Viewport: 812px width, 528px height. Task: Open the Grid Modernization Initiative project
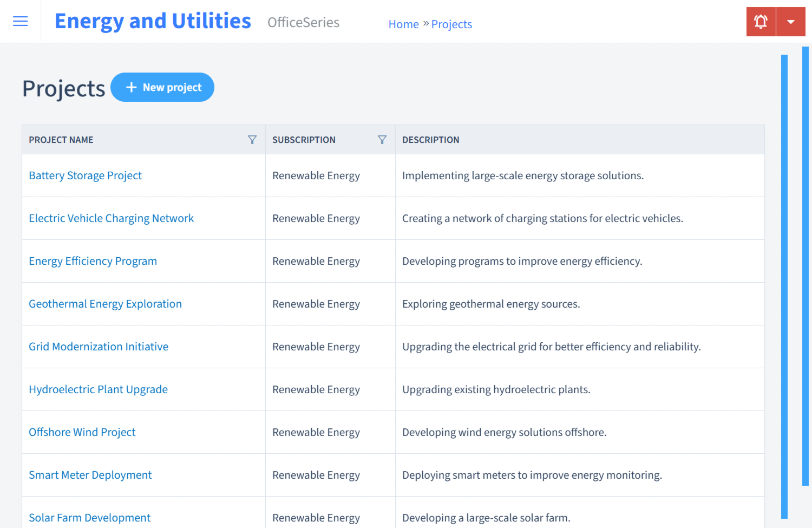99,347
